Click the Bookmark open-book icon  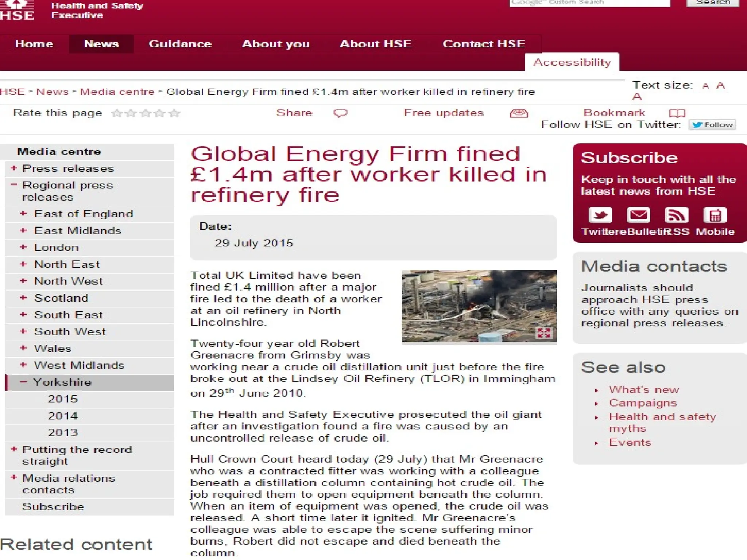pyautogui.click(x=677, y=113)
